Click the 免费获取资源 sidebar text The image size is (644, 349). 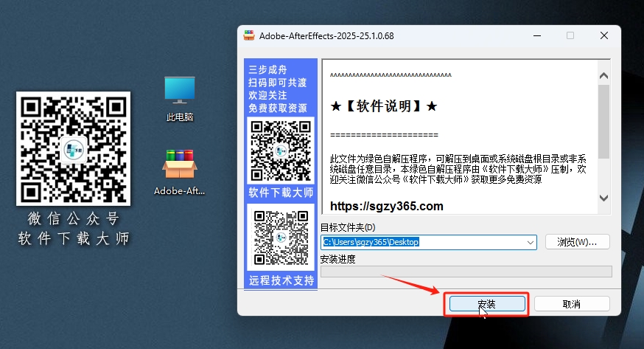[278, 108]
